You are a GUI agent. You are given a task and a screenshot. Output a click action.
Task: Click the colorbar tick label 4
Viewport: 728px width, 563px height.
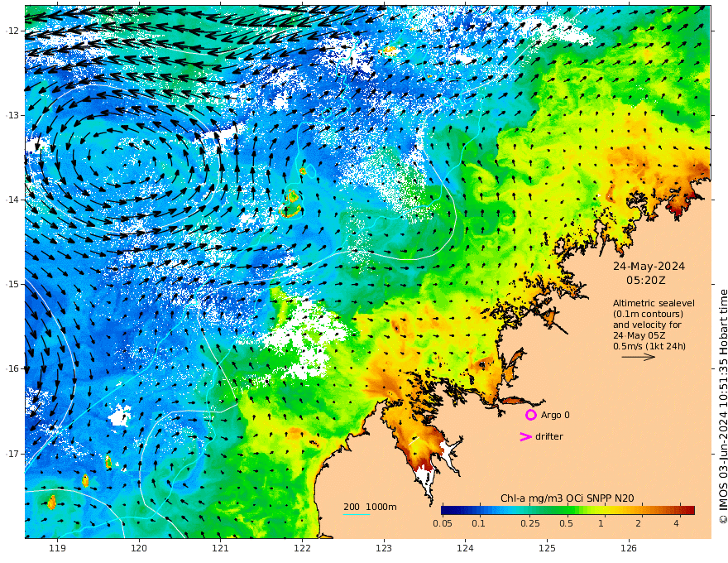[676, 523]
